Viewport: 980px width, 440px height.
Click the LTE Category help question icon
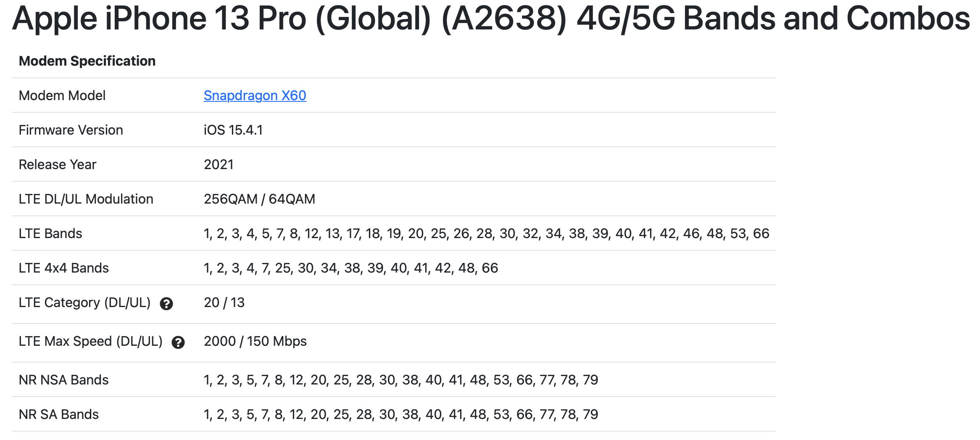pos(166,304)
